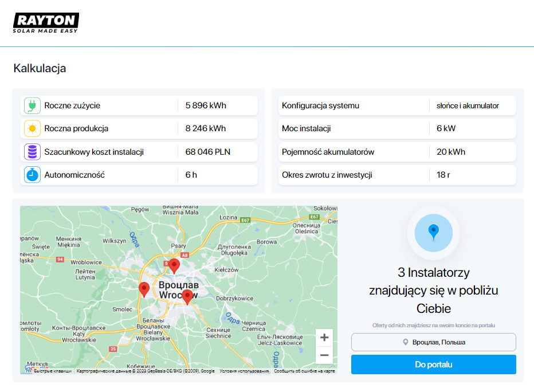Screen dimensions: 534x392
Task: Zoom in the map with plus button
Action: tap(324, 337)
